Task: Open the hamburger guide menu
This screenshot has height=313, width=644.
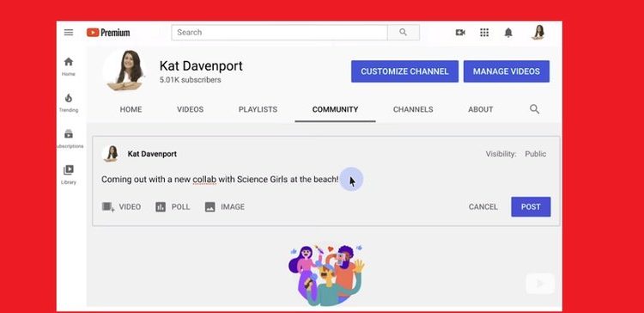Action: coord(69,33)
